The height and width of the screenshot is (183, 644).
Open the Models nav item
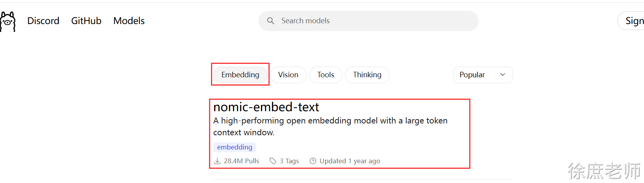point(129,21)
